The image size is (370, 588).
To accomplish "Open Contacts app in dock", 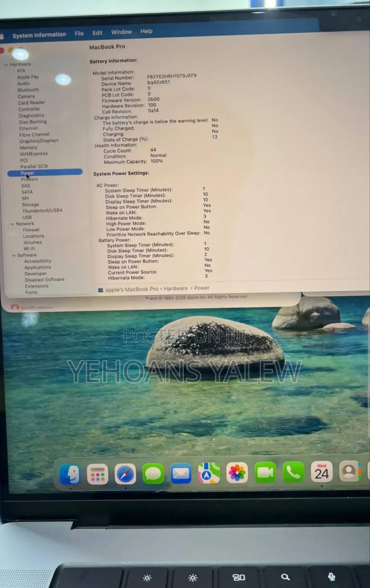I will point(349,471).
